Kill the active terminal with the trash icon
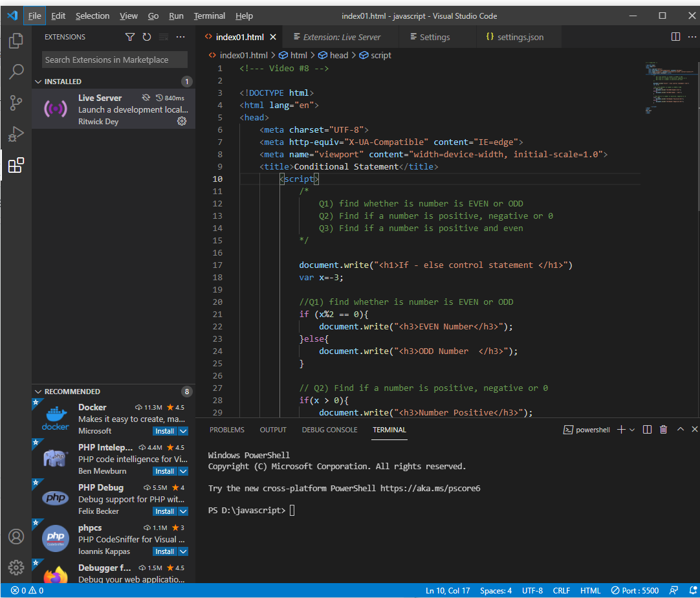700x598 pixels. [x=663, y=429]
